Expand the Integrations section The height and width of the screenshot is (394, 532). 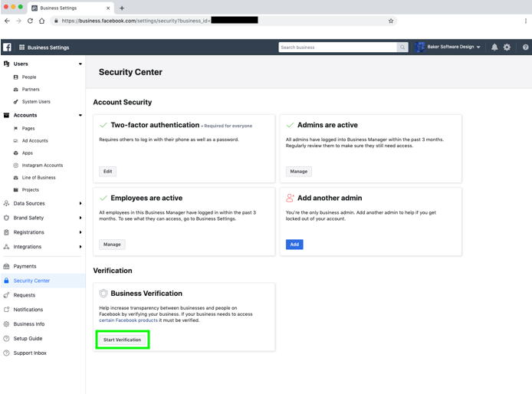click(80, 247)
